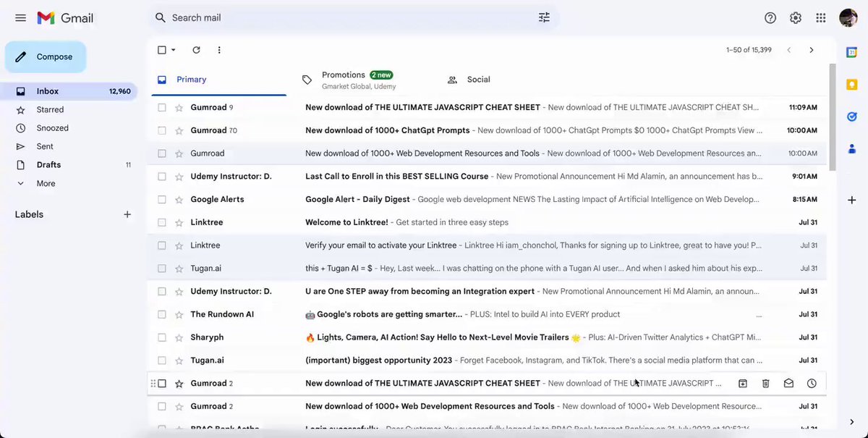Click the 1–50 of 15,399 counter
This screenshot has width=868, height=438.
pos(749,50)
